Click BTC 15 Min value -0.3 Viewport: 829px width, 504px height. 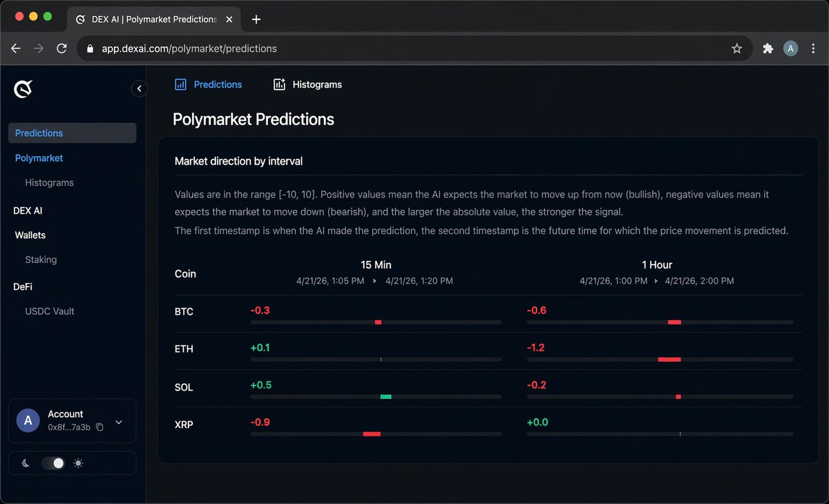tap(260, 311)
